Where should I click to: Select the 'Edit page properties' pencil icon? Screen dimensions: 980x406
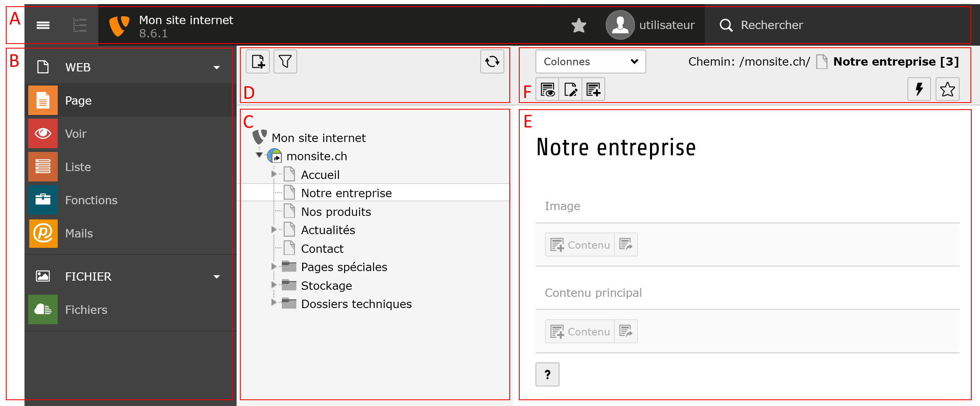coord(570,89)
